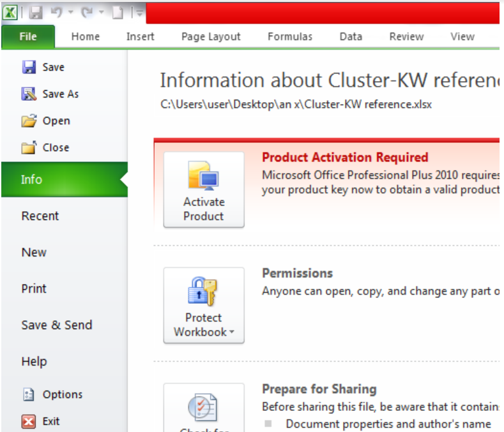504x432 pixels.
Task: Click the New document icon in Quick Access Toolbar
Action: [118, 13]
